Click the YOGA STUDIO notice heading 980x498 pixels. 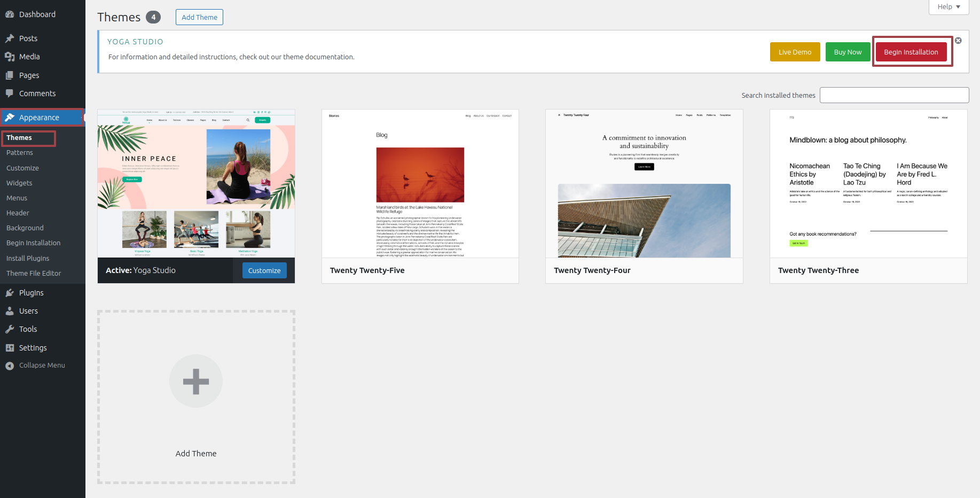point(135,42)
